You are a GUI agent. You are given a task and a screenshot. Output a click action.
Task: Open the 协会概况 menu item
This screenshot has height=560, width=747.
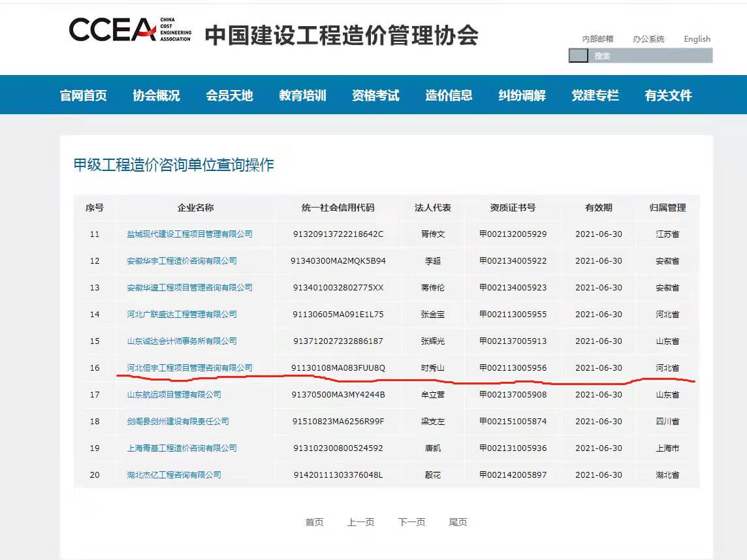click(156, 95)
